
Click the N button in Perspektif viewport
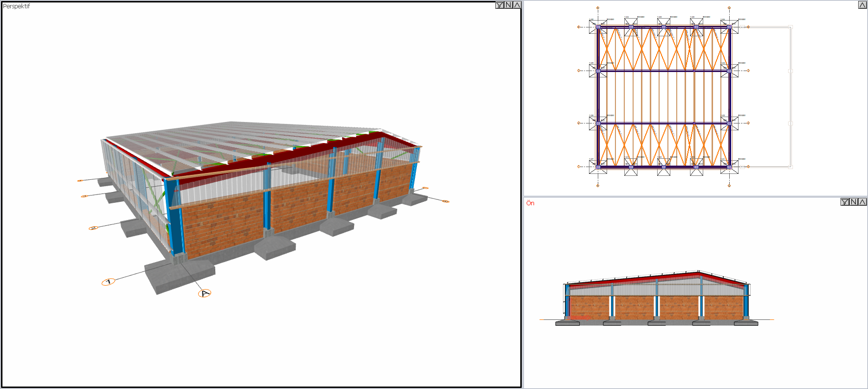pos(509,5)
